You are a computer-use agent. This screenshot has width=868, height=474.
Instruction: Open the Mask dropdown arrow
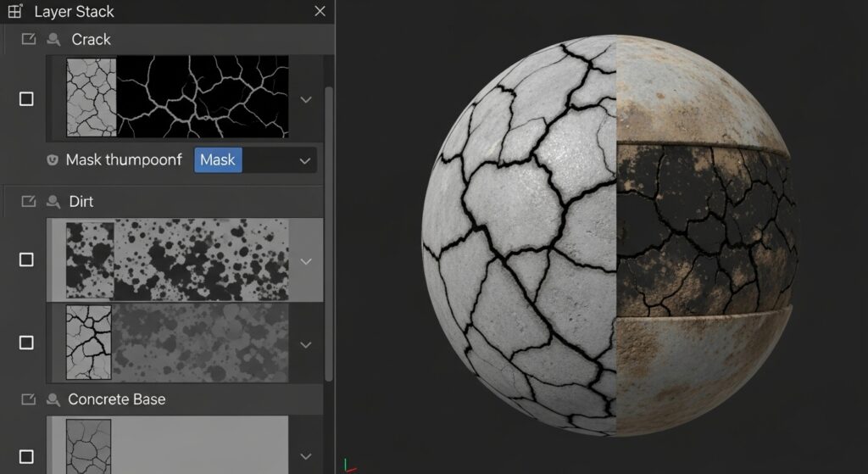[304, 160]
